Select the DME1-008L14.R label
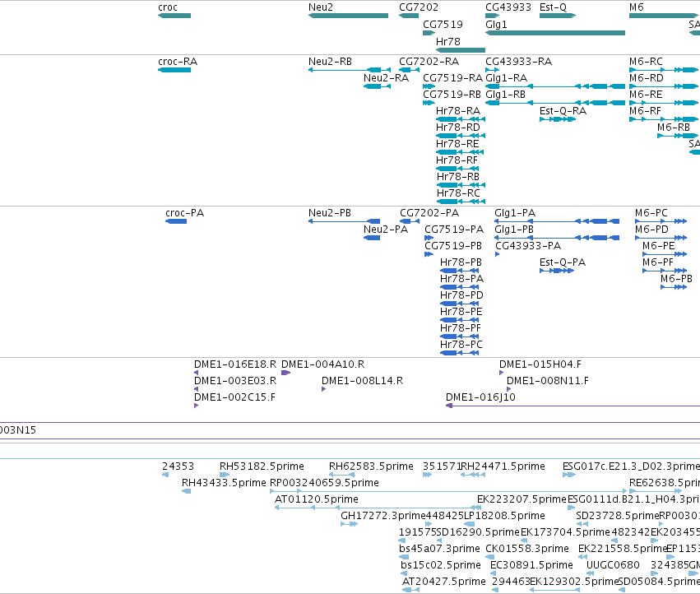The height and width of the screenshot is (594, 700). pyautogui.click(x=362, y=381)
